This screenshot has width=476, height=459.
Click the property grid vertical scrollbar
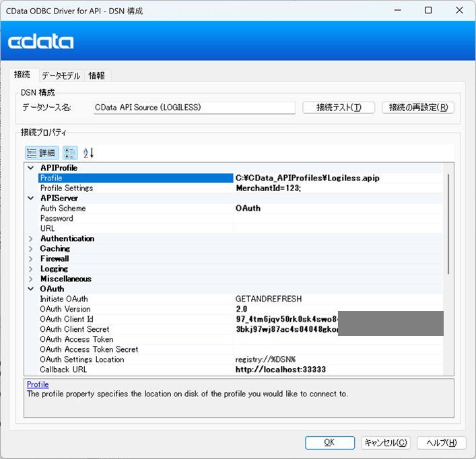(x=448, y=225)
